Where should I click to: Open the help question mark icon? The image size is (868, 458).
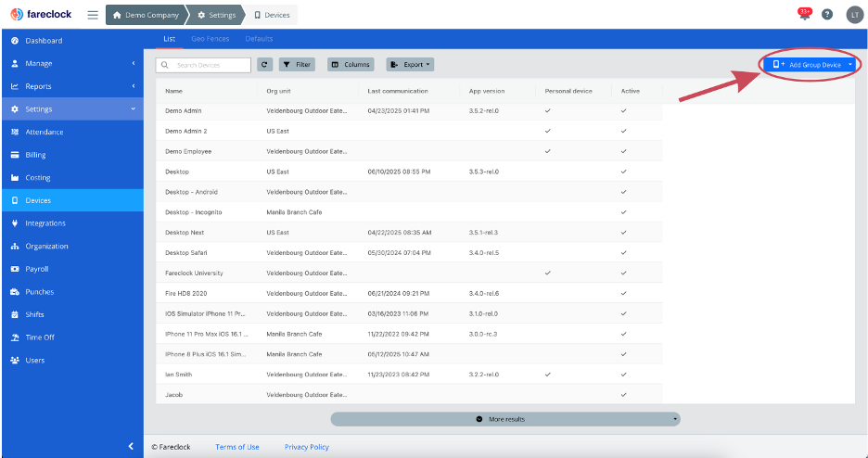coord(827,15)
